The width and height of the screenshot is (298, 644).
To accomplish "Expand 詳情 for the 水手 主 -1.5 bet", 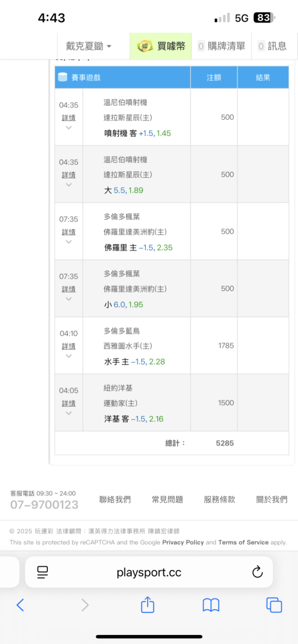I will 69,346.
